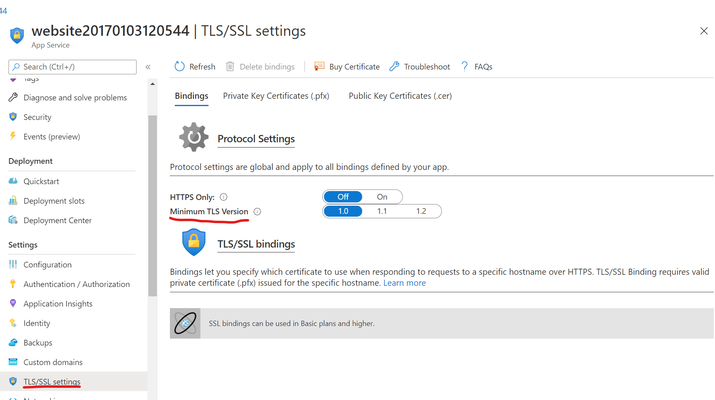Select minimum TLS version 1.2

tap(421, 211)
